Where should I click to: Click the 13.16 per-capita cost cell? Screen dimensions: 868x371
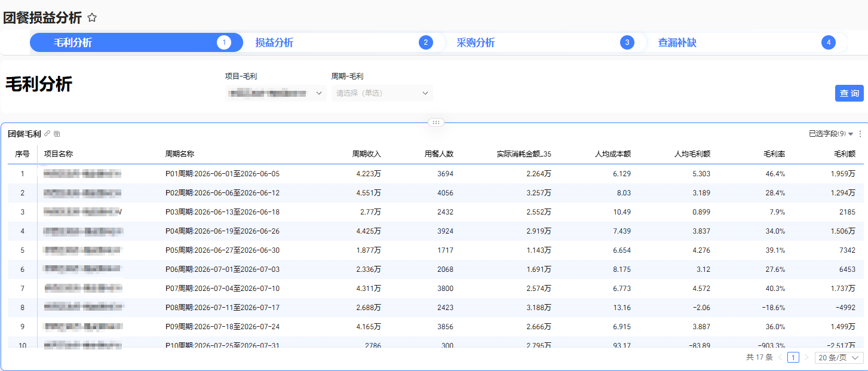pyautogui.click(x=622, y=308)
